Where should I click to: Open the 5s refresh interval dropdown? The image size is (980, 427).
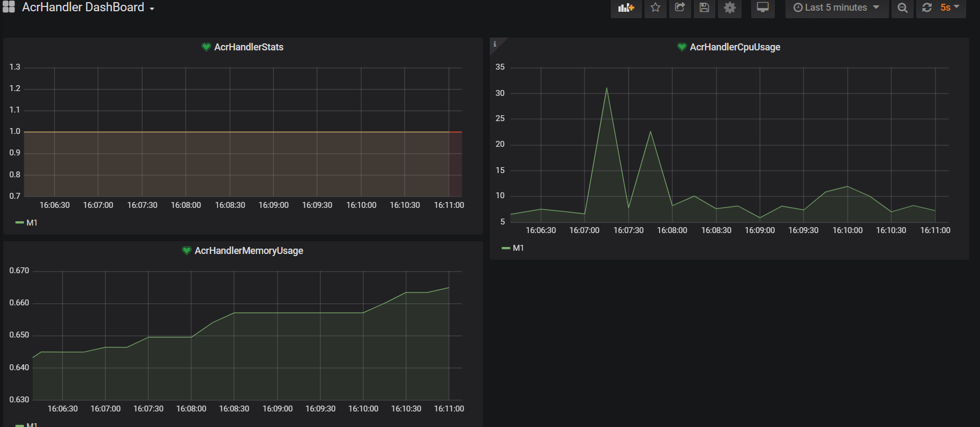949,8
